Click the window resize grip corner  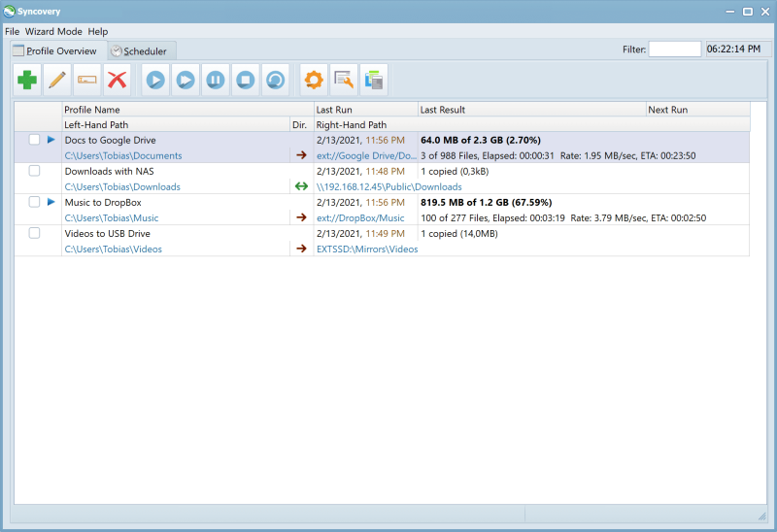[762, 516]
